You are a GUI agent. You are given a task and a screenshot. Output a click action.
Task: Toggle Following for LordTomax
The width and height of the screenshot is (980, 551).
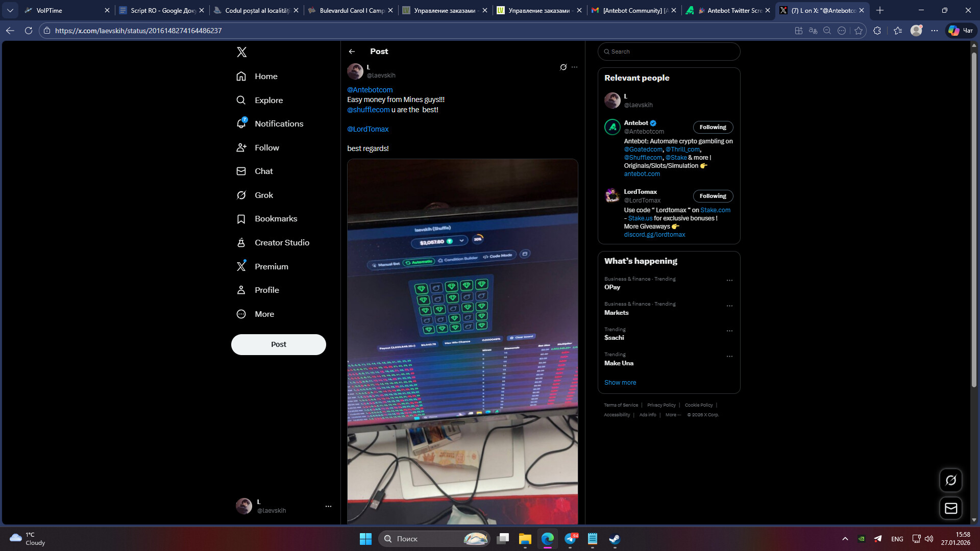[713, 196]
